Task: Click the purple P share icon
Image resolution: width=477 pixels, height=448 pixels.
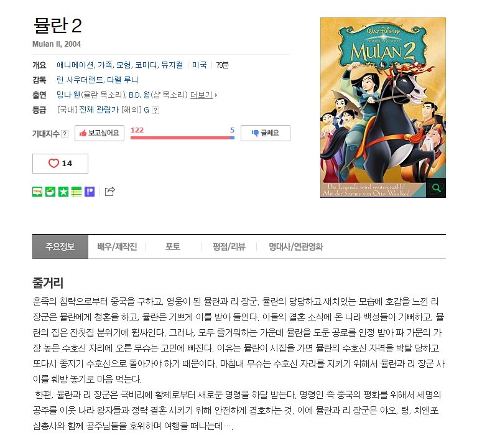Action: [90, 192]
